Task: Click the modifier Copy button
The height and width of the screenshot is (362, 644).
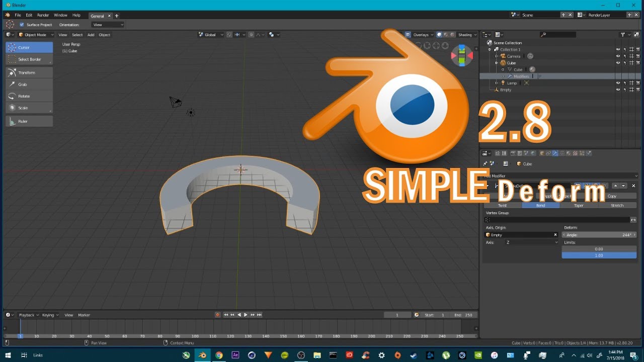Action: coord(612,196)
